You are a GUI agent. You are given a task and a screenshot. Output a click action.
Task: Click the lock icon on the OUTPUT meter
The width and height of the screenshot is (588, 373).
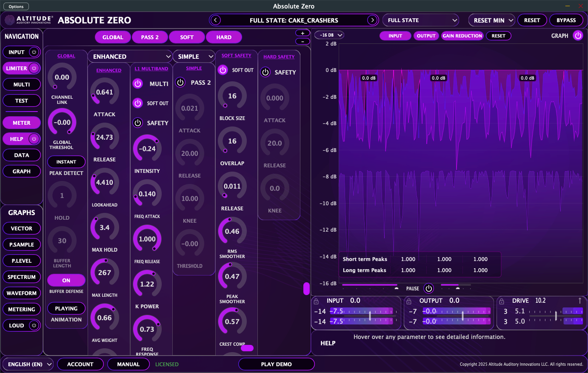tap(409, 301)
